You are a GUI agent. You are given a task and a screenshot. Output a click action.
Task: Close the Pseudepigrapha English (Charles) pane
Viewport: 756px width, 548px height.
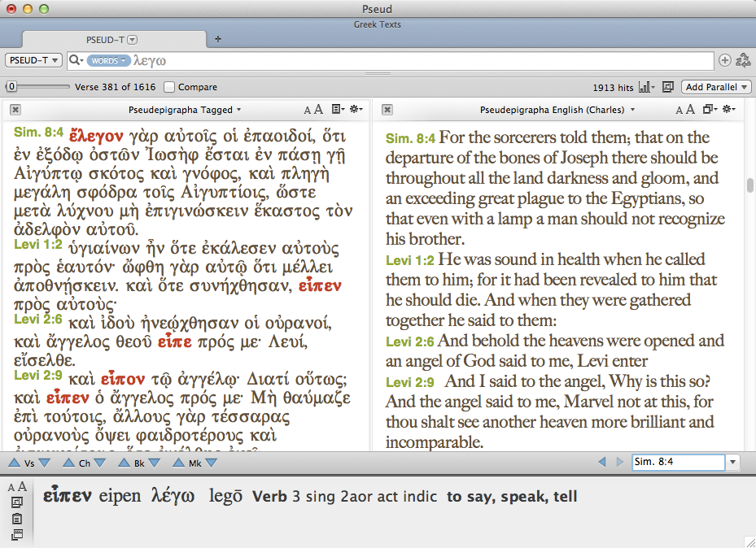pyautogui.click(x=387, y=110)
